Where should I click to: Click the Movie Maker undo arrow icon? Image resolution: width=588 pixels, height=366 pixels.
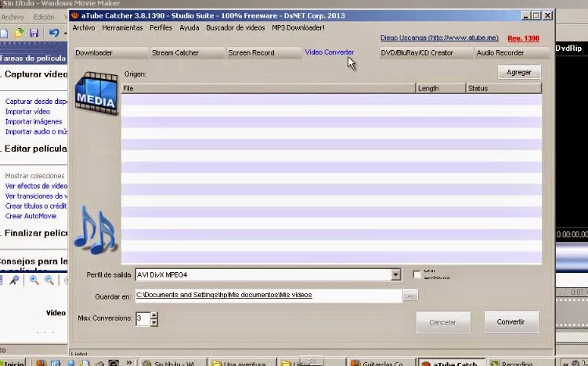[54, 33]
